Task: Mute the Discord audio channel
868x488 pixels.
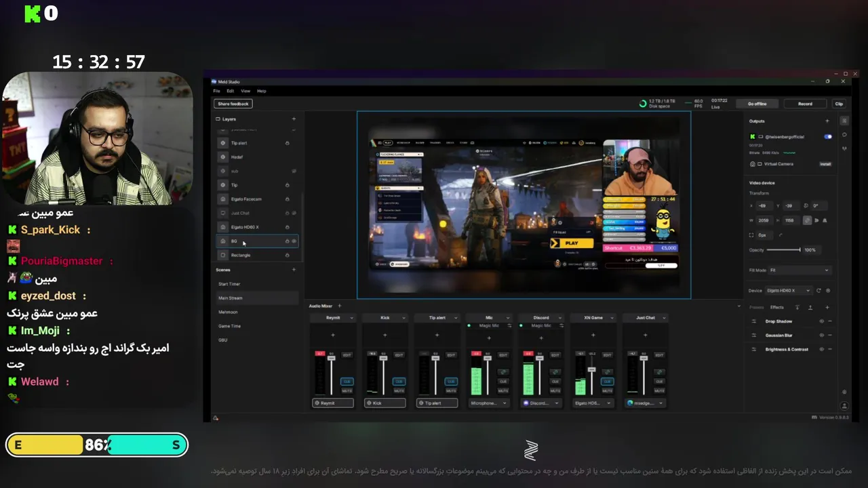Action: pos(555,391)
